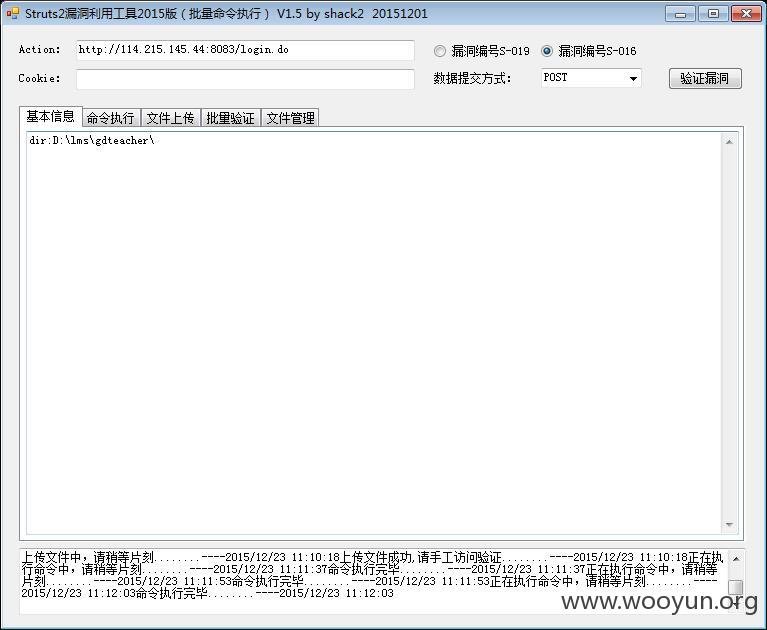Click the log panel scrollbar thumb
The height and width of the screenshot is (630, 767).
tap(735, 587)
